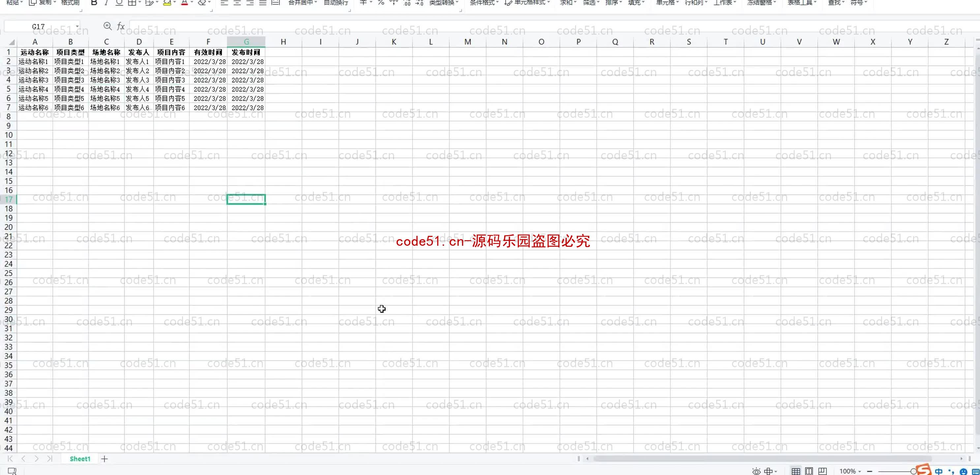The height and width of the screenshot is (475, 980).
Task: Go to first sheet arrow
Action: tap(10, 459)
